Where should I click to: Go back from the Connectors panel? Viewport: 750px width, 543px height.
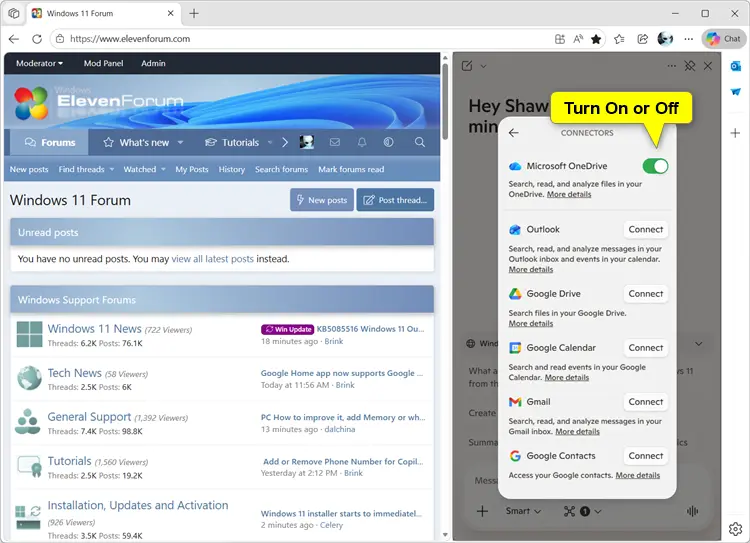click(x=514, y=133)
